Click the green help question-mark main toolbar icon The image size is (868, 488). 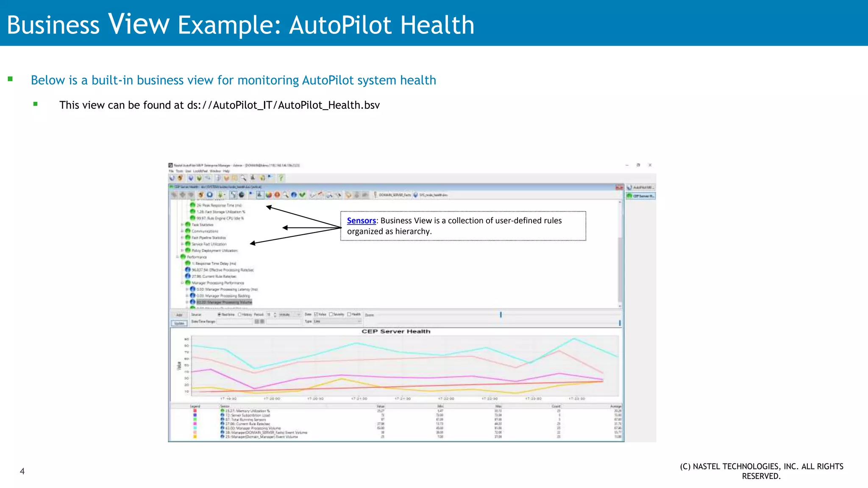click(281, 178)
